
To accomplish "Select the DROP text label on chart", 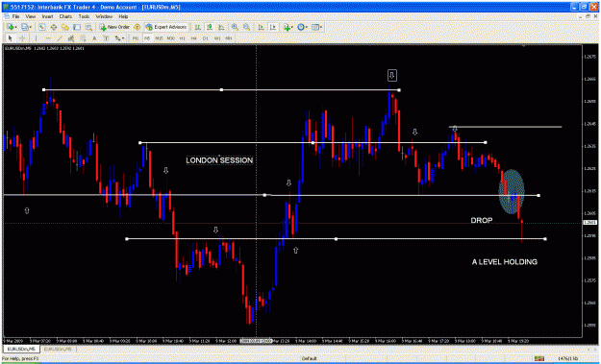I will pyautogui.click(x=482, y=221).
